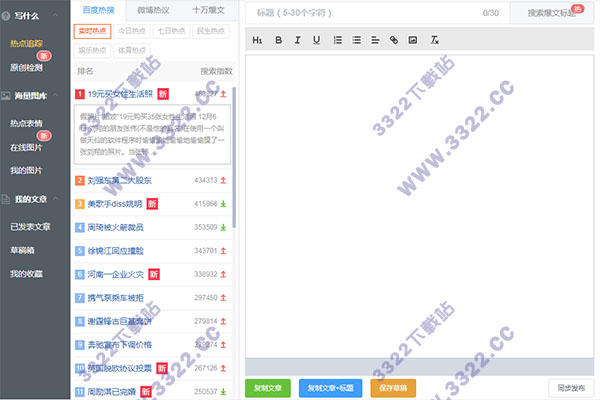Click the hot list vertical scrollbar
This screenshot has height=400, width=600.
tap(234, 158)
